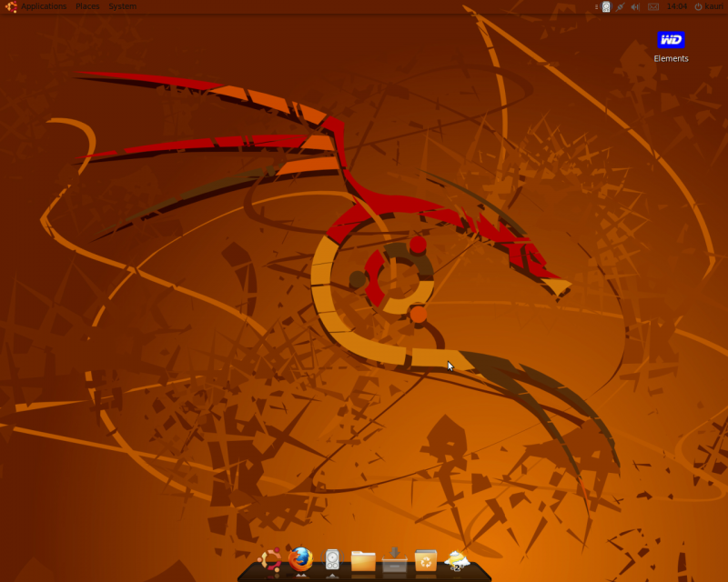Open the WD Elements drive desktop icon
This screenshot has width=728, height=582.
pos(671,40)
